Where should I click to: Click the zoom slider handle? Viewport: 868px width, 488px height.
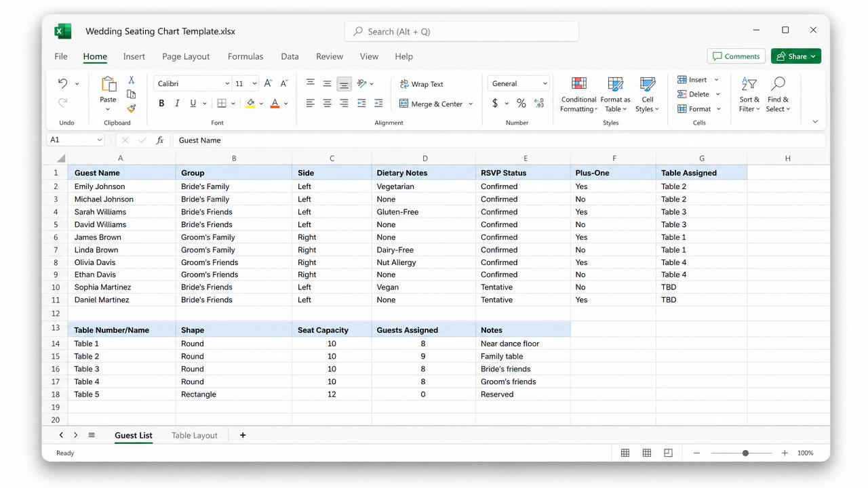745,453
